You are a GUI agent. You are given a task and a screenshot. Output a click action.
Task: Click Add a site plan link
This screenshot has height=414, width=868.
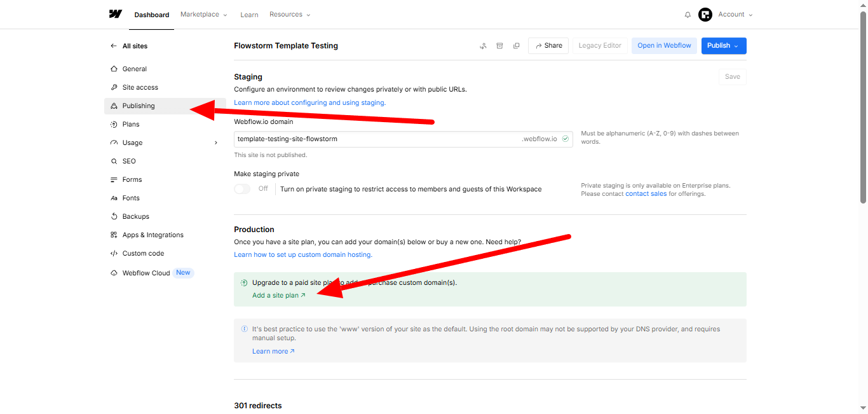tap(279, 295)
